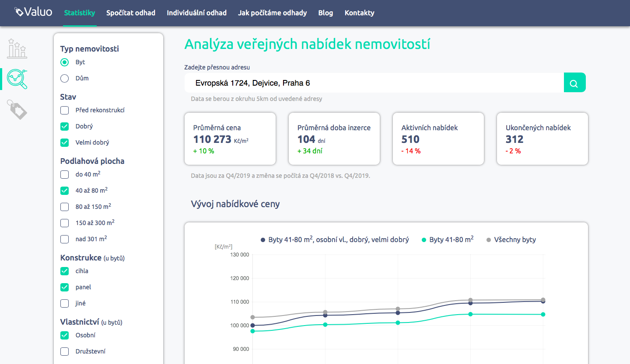Click the Valuo logo
This screenshot has width=630, height=364.
(33, 12)
